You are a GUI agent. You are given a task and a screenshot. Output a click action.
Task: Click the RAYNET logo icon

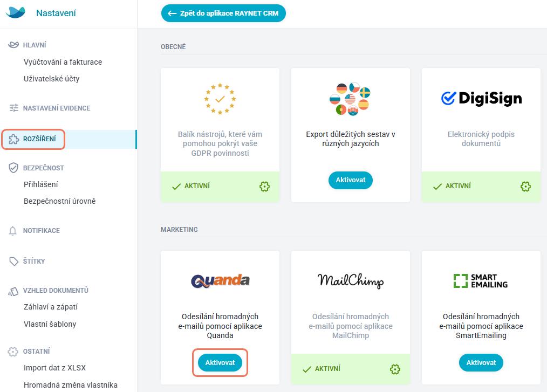[x=15, y=13]
